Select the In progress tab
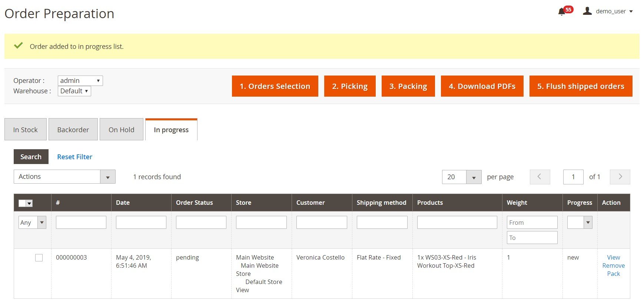644x304 pixels. tap(171, 130)
